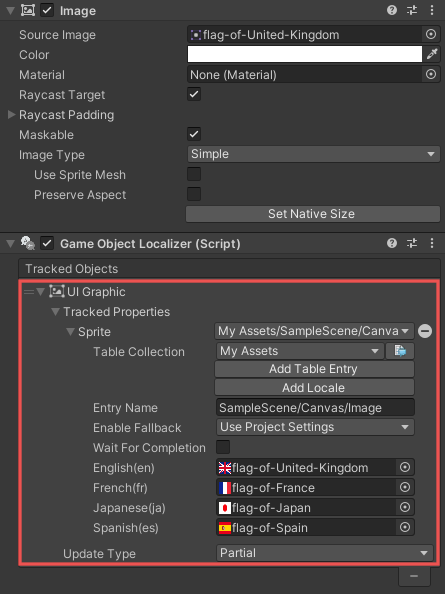Screen dimensions: 445x594
Task: Open Game Object Localizer kebab menu
Action: (432, 243)
